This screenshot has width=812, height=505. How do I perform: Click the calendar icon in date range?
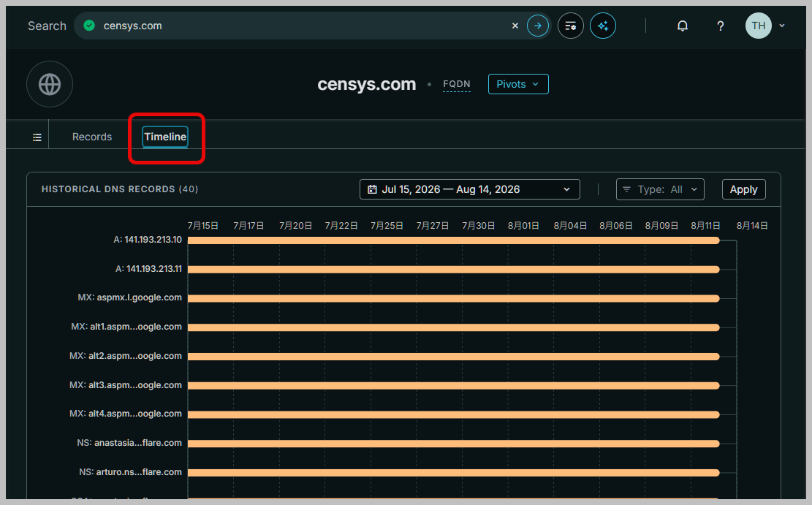tap(372, 189)
